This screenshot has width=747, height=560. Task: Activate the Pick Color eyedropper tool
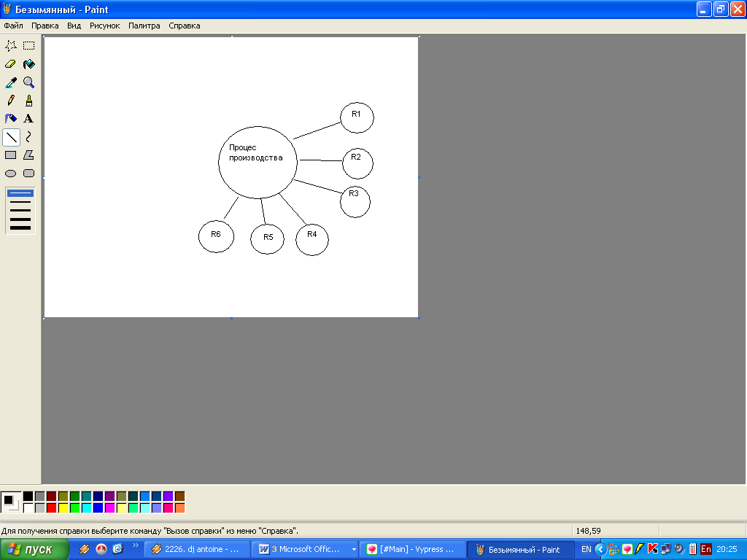pos(11,82)
